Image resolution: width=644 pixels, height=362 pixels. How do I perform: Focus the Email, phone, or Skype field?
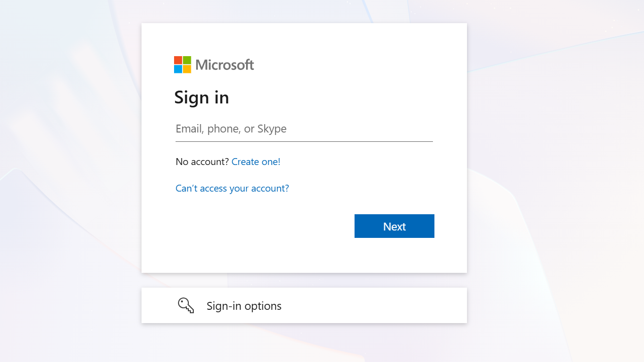[304, 129]
